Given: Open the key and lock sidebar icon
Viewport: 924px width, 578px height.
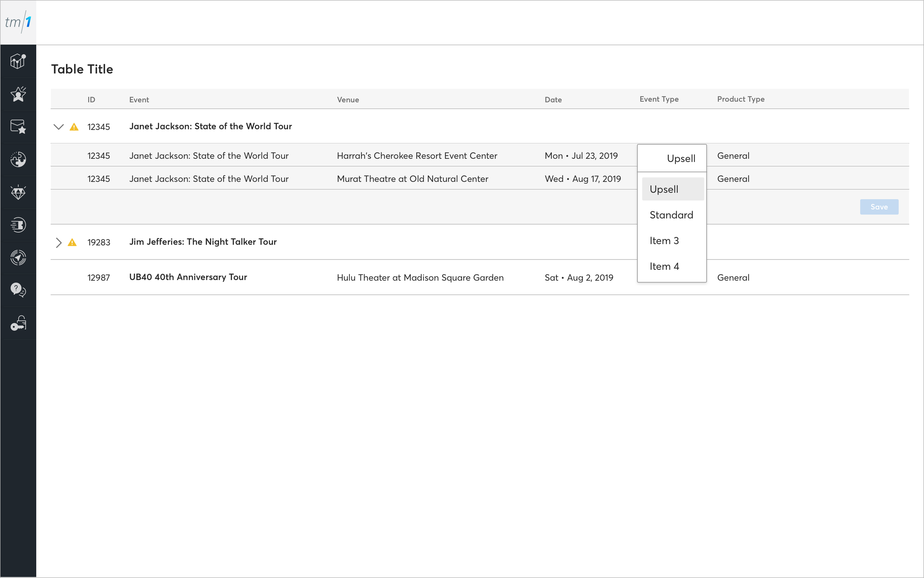Looking at the screenshot, I should 18,323.
